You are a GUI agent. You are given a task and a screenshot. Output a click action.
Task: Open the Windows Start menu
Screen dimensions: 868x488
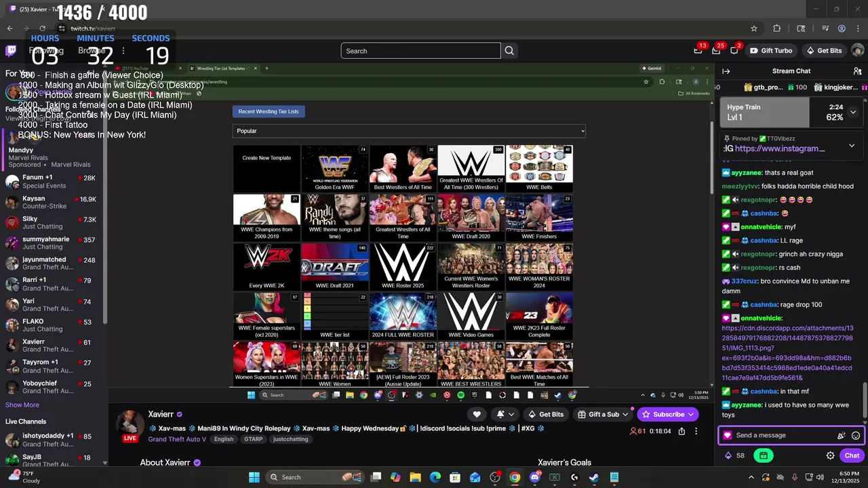point(254,477)
